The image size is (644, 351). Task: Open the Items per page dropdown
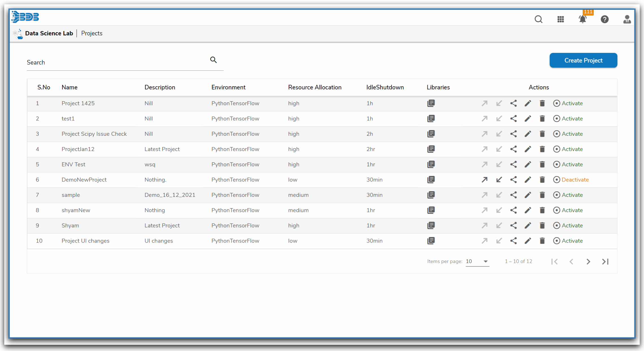pyautogui.click(x=477, y=261)
